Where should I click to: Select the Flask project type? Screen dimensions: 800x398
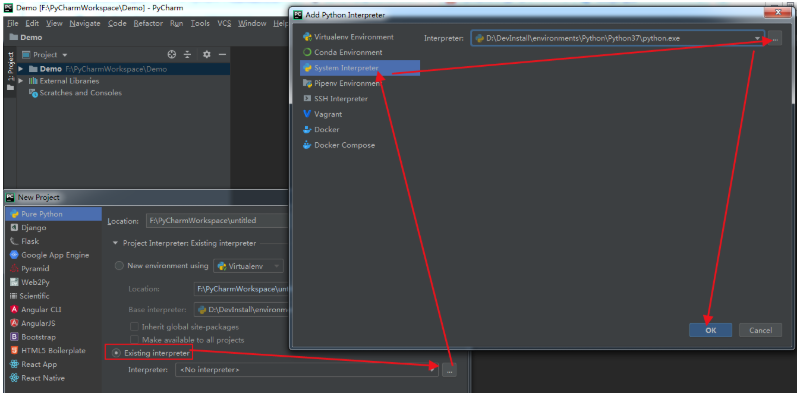(30, 241)
